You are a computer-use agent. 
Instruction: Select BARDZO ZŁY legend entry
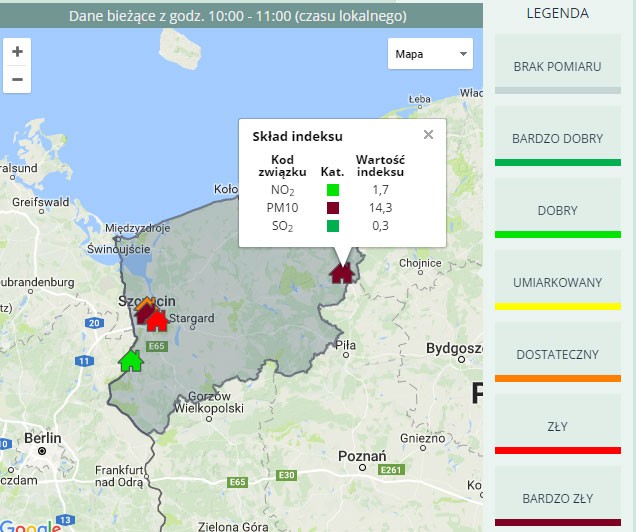point(557,498)
